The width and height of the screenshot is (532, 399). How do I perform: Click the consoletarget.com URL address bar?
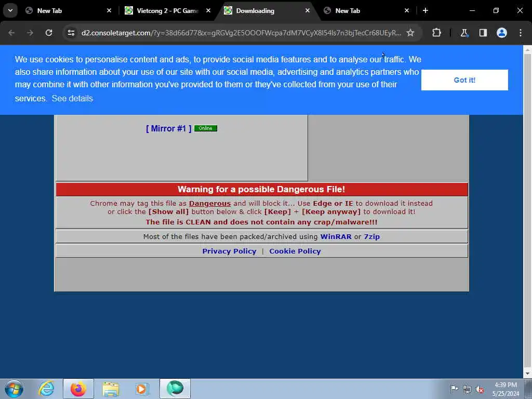pos(241,33)
